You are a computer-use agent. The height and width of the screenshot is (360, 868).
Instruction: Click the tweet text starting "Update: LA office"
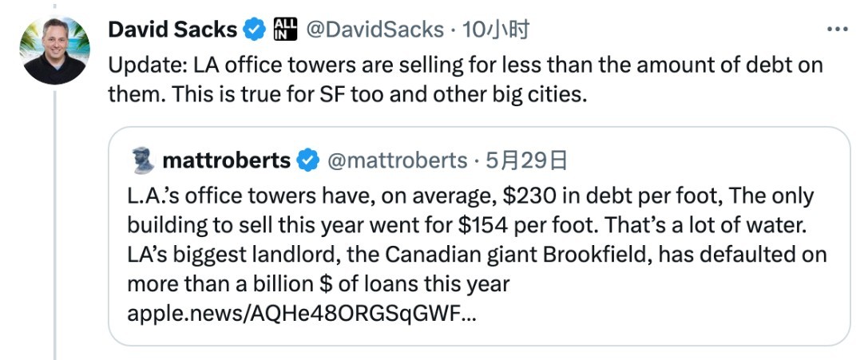tap(465, 65)
